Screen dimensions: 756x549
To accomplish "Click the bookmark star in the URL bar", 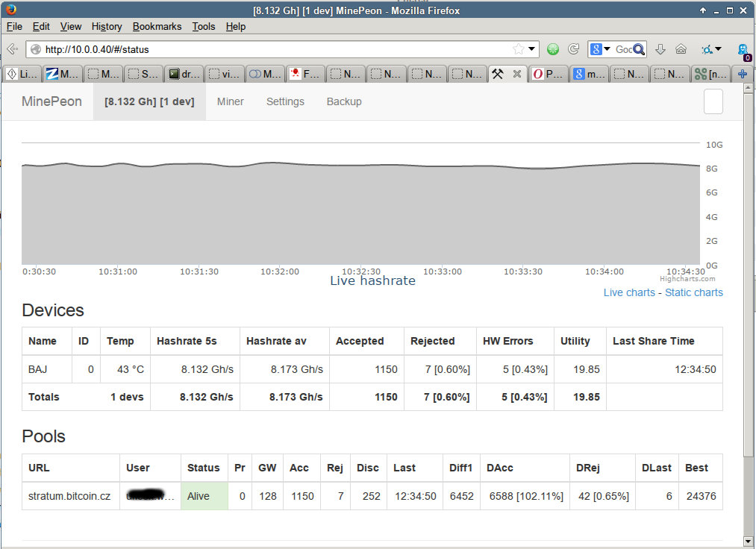I will (x=518, y=49).
